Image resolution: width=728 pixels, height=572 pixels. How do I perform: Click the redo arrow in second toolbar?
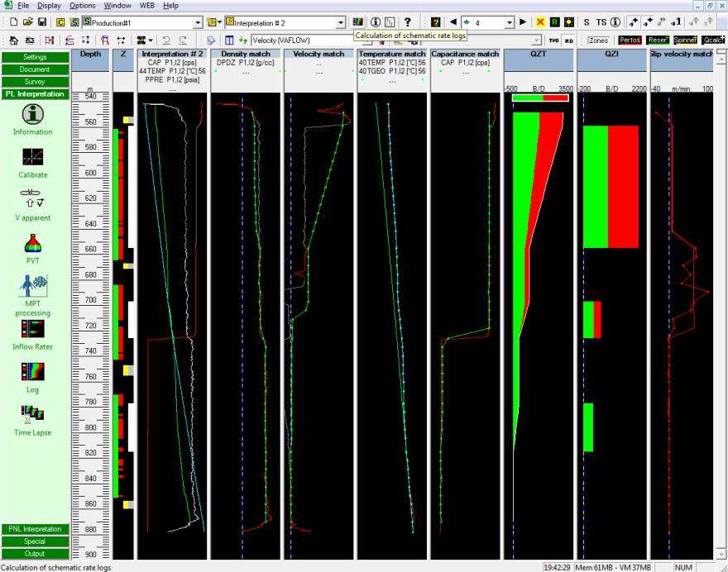(184, 41)
